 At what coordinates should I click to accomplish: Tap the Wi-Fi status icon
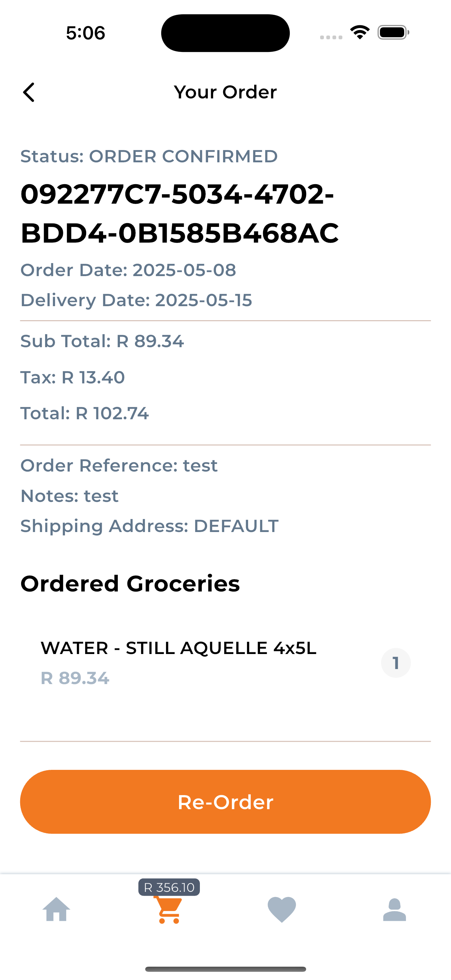(360, 32)
